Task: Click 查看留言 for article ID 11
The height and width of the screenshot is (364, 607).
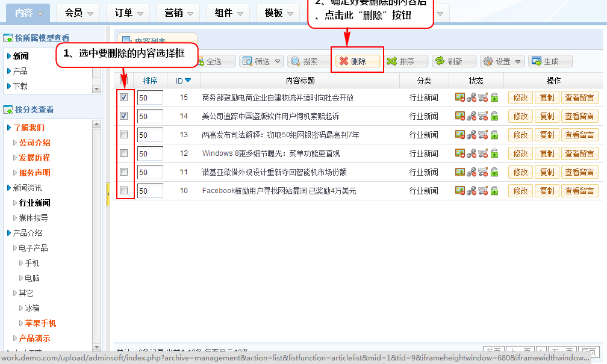Action: click(579, 172)
